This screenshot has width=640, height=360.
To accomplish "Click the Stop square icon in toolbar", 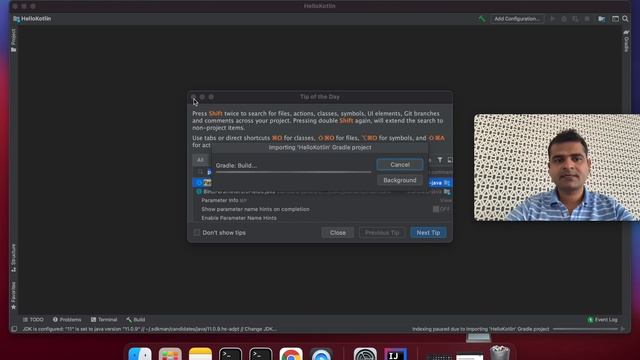I will coord(587,19).
